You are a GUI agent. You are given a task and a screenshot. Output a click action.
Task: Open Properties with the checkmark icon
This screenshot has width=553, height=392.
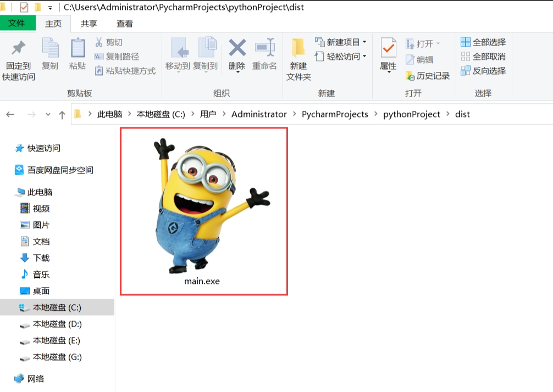tap(388, 48)
